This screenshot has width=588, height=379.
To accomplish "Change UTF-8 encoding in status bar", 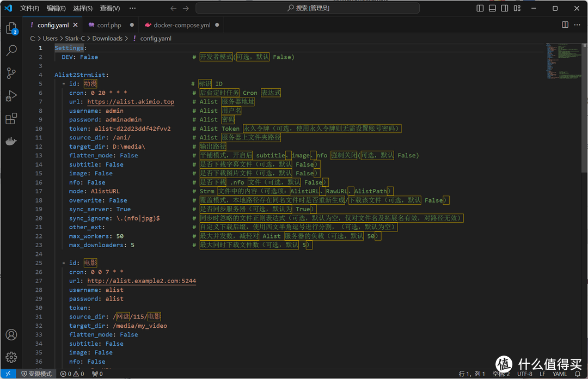I will (x=525, y=374).
